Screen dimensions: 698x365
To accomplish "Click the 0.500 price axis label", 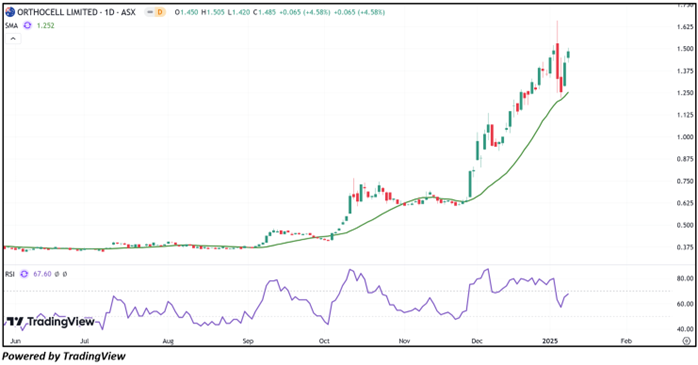I will coord(684,225).
